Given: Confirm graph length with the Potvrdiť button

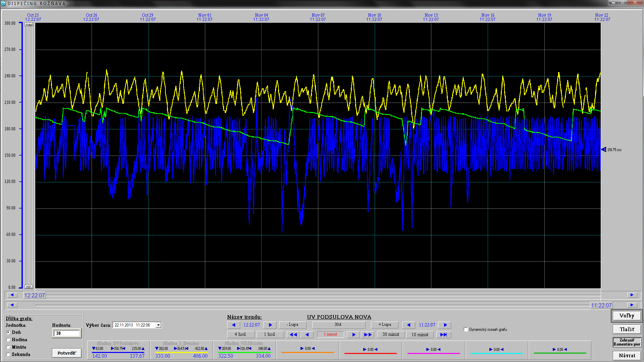Looking at the screenshot, I should 67,353.
